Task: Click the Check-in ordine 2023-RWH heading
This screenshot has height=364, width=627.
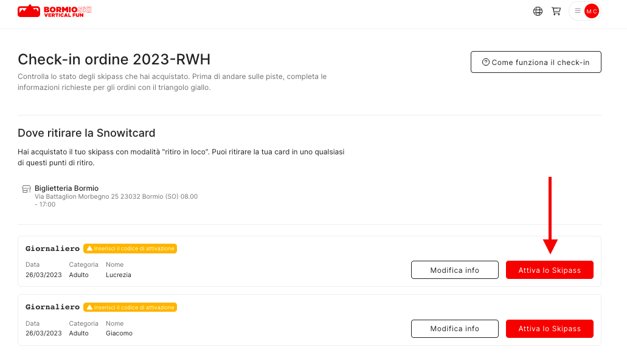Action: 114,59
